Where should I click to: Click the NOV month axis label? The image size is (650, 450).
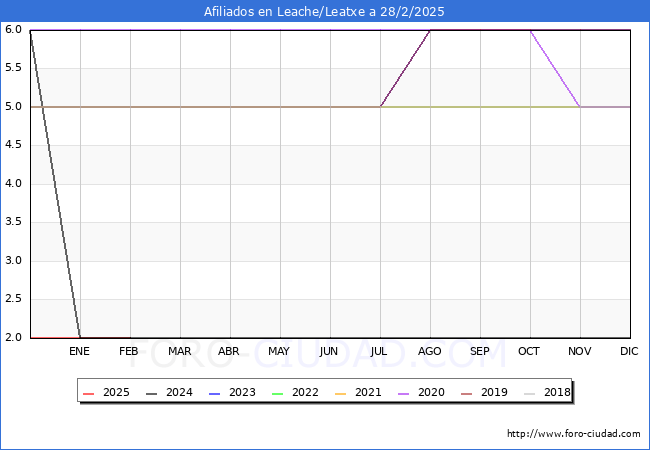[580, 351]
